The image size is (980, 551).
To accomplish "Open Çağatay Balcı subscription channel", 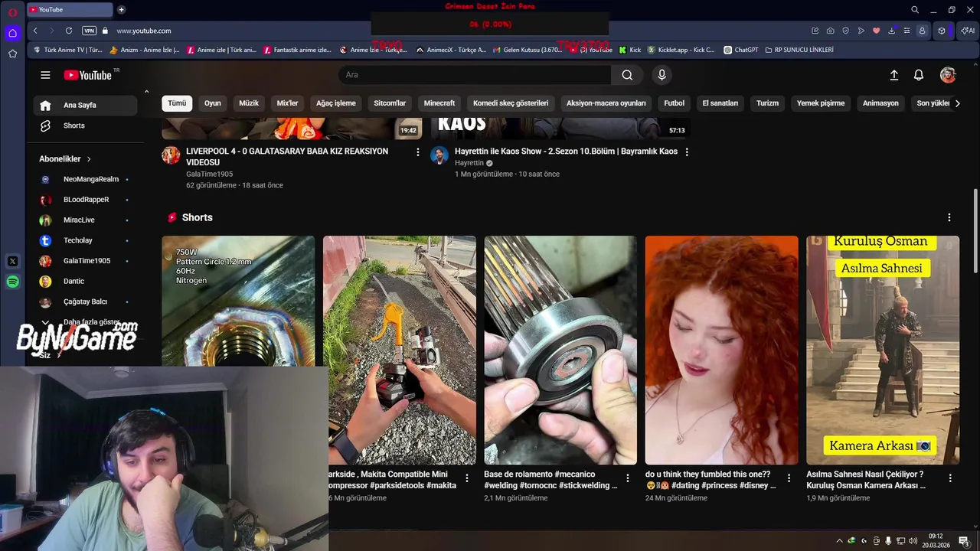I will [x=85, y=302].
